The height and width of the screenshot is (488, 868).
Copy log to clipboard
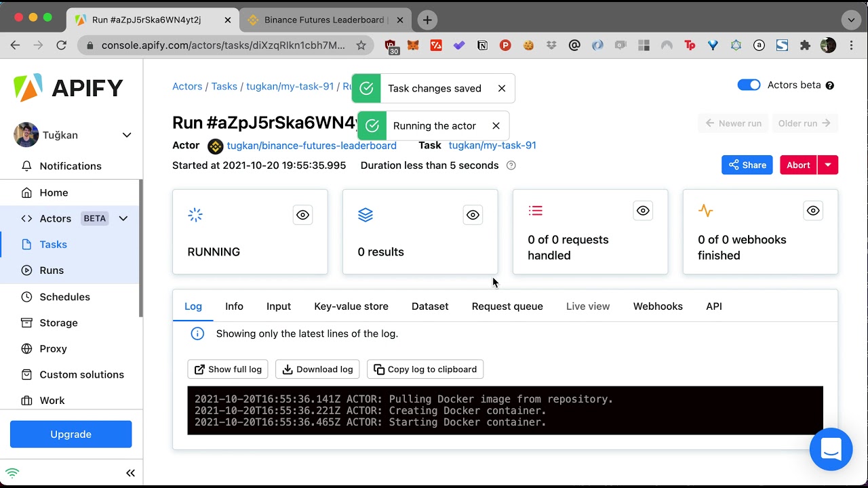pyautogui.click(x=425, y=369)
